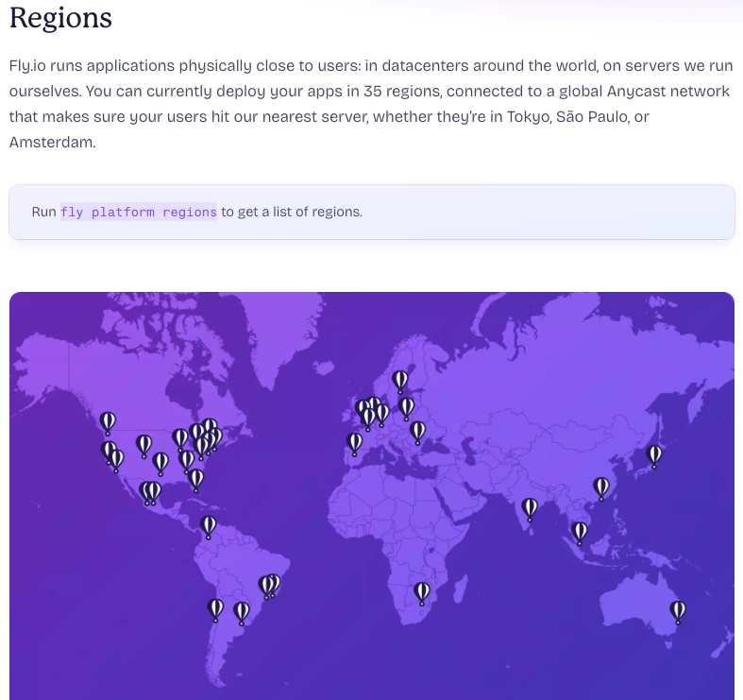
Task: Select the Santiago balloon marker in Chile
Action: pyautogui.click(x=215, y=610)
